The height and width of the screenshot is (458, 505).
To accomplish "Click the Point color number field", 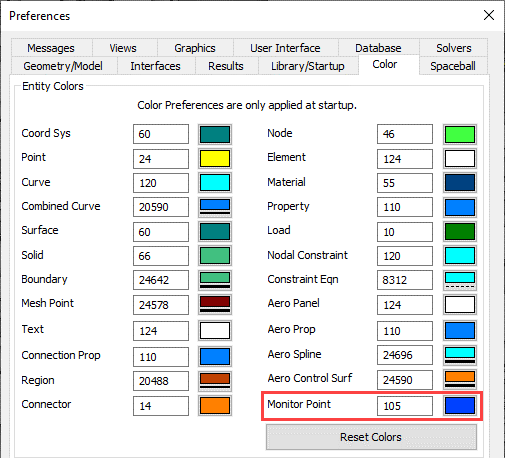I will (161, 159).
